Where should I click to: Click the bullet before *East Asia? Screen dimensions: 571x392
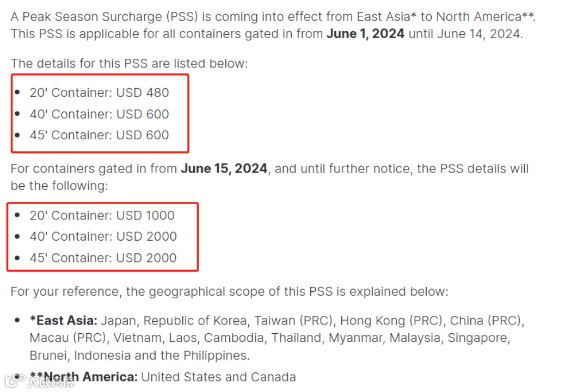[x=18, y=320]
